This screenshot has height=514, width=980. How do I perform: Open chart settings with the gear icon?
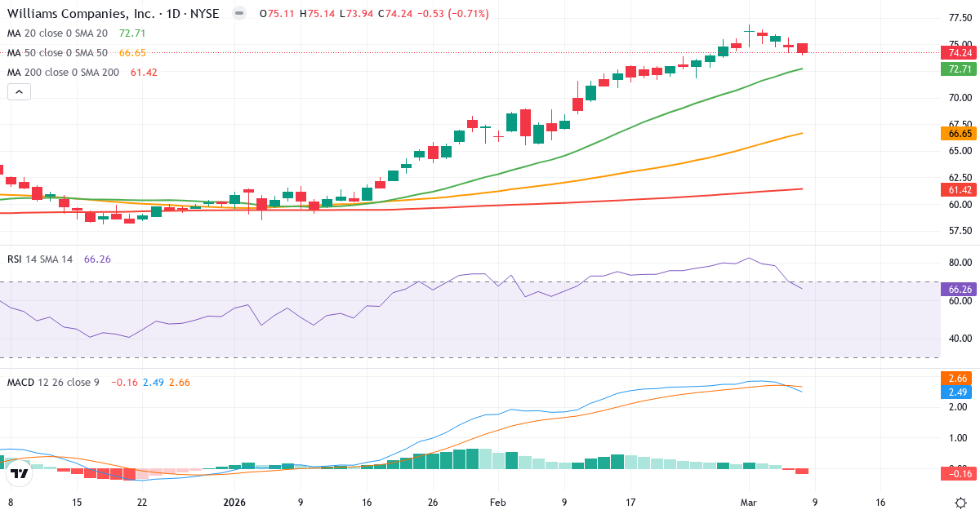(x=962, y=504)
